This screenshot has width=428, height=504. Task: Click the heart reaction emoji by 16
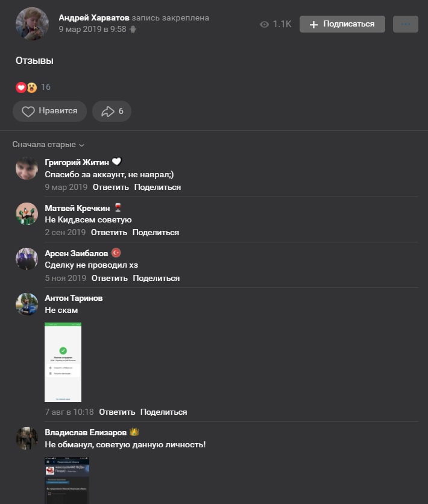pos(21,87)
